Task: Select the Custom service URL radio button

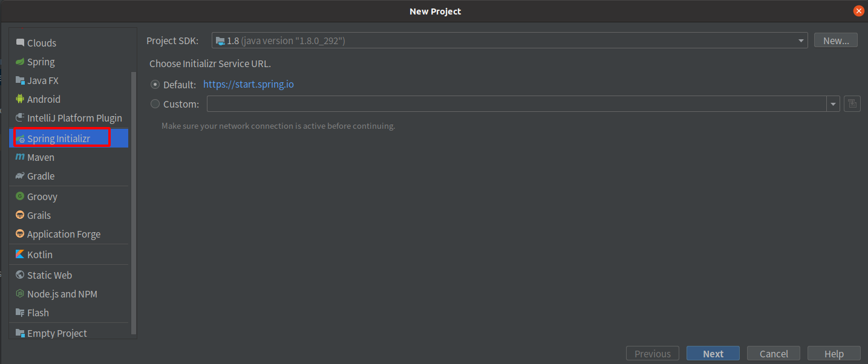Action: (155, 104)
